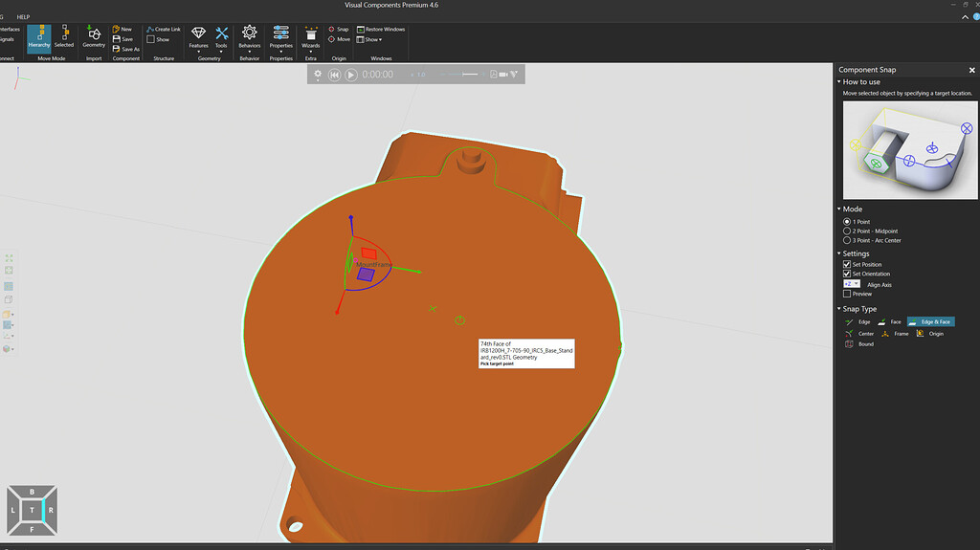Open the Align Axis dropdown

[x=851, y=284]
